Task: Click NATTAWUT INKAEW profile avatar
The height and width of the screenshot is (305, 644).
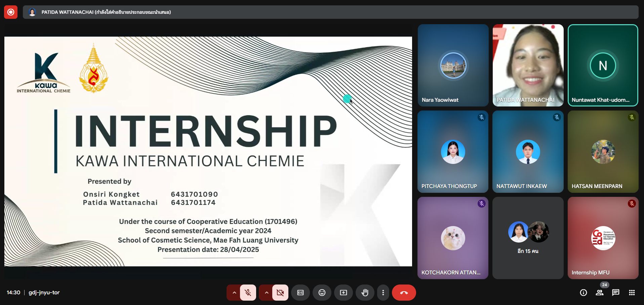Action: click(528, 152)
